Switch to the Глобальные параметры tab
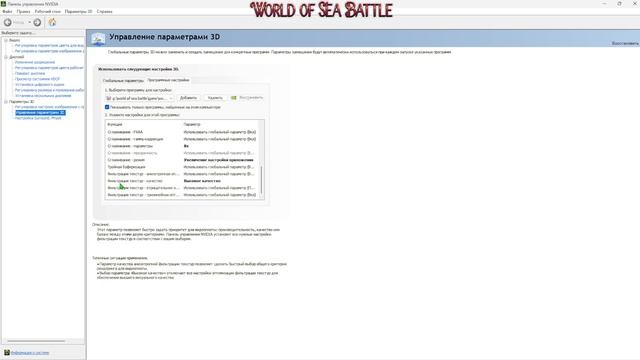Image resolution: width=640 pixels, height=360 pixels. tap(123, 80)
